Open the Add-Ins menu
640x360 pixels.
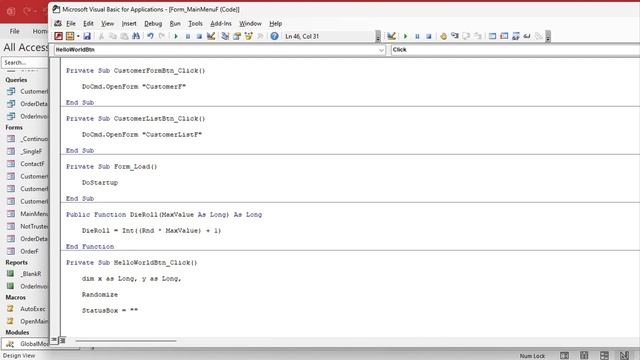click(221, 24)
